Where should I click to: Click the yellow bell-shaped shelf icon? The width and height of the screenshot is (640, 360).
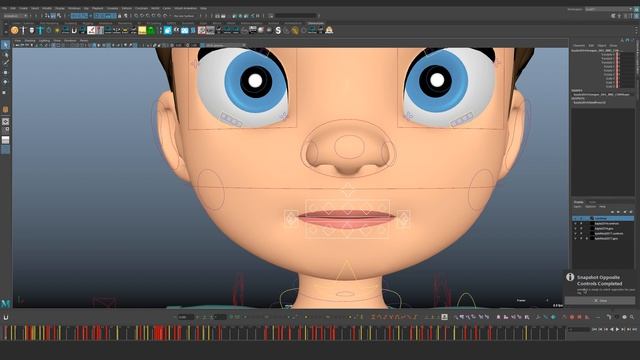pos(329,30)
